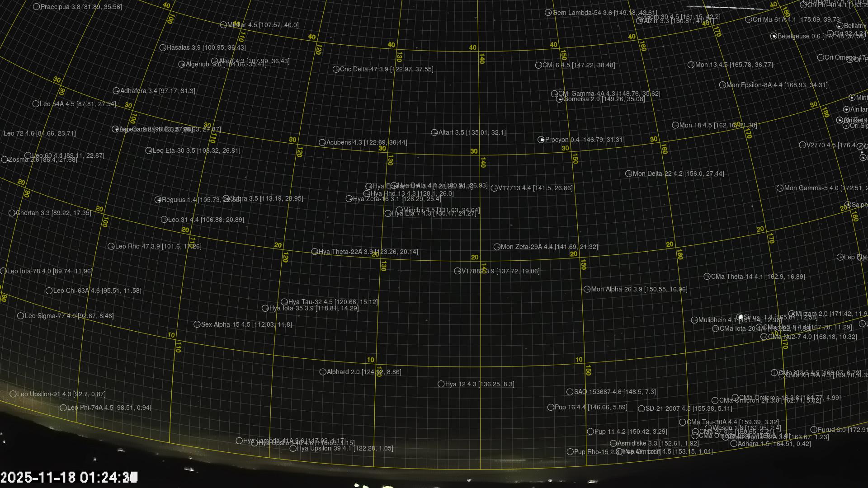Select the Altarf star marker circle
This screenshot has height=488, width=868.
434,132
